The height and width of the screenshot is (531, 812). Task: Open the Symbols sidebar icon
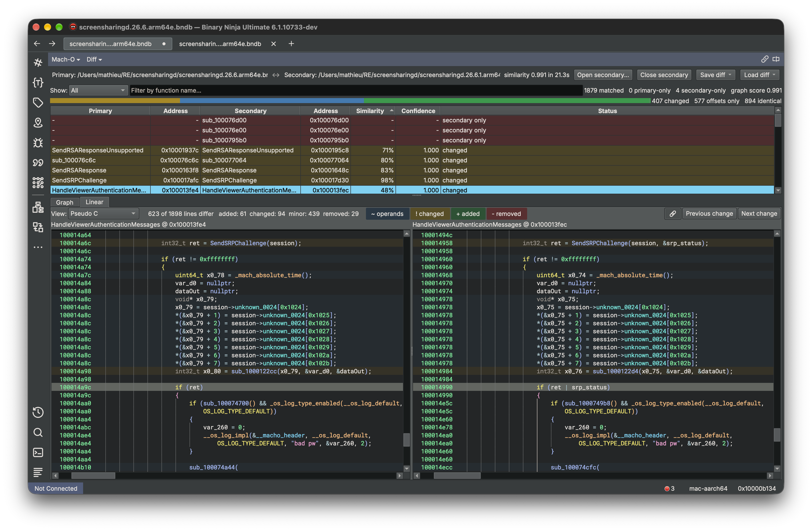(x=38, y=62)
